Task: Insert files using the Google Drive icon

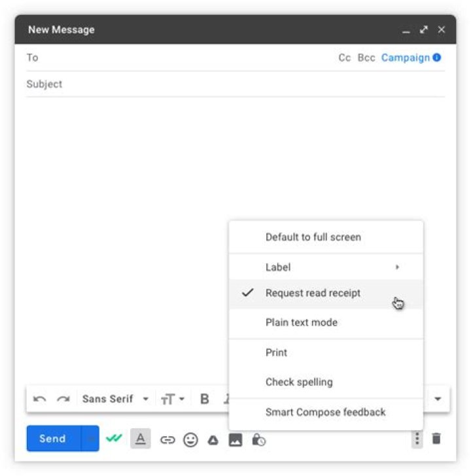Action: [x=213, y=440]
